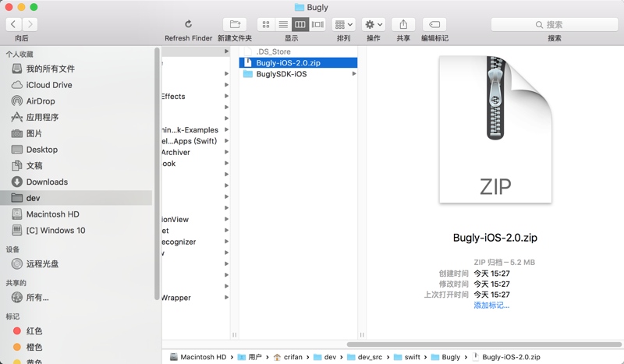Switch to column view
Screen dimensions: 624x364
pos(300,25)
